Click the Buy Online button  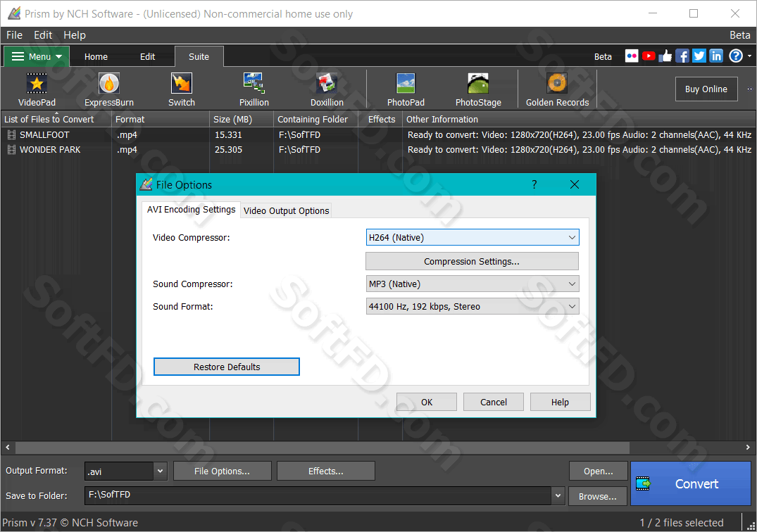706,89
